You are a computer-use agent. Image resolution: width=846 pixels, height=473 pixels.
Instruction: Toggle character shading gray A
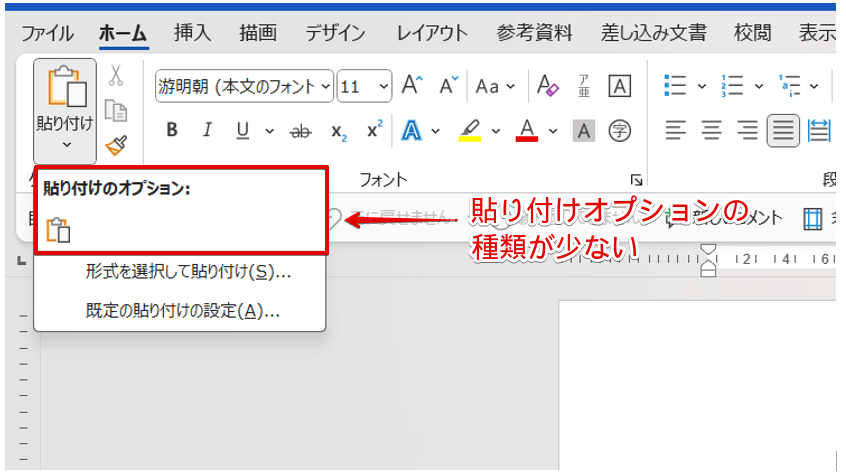(x=584, y=131)
